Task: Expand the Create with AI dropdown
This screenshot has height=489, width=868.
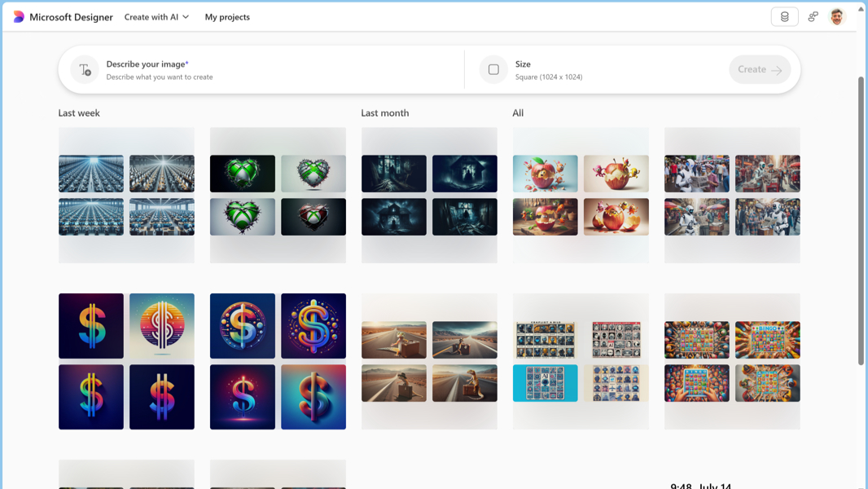Action: (156, 17)
